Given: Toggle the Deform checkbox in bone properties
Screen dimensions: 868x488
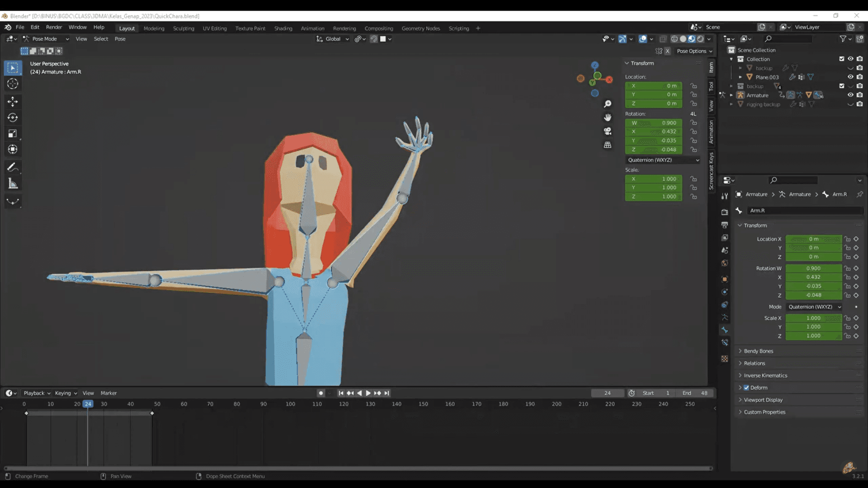Looking at the screenshot, I should (746, 387).
